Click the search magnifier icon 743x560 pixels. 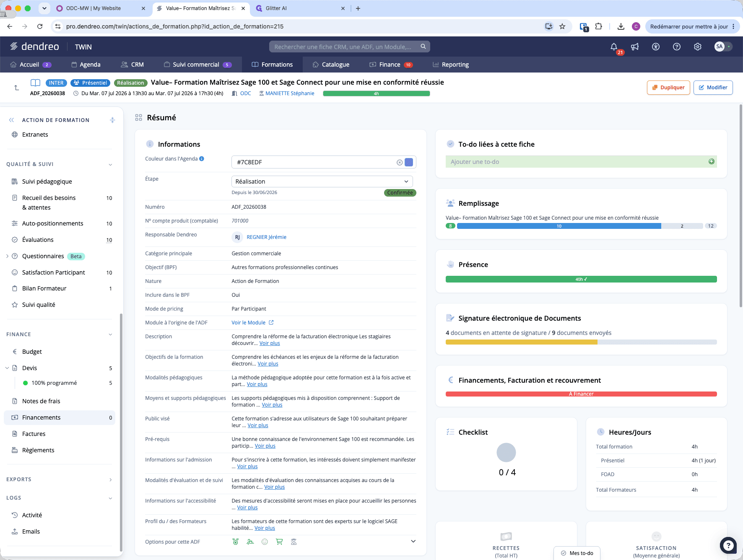pos(423,47)
